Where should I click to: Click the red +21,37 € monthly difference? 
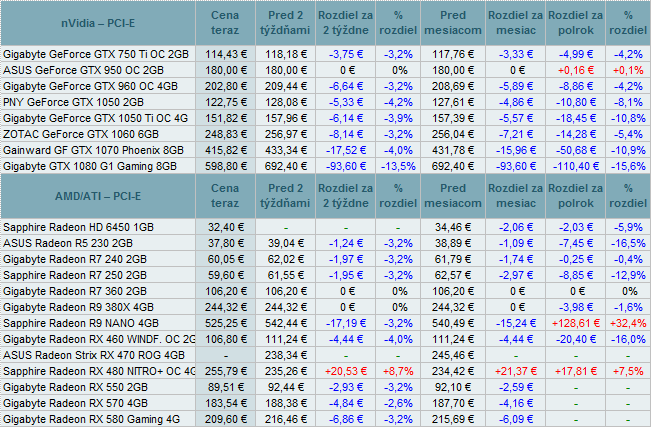click(516, 371)
